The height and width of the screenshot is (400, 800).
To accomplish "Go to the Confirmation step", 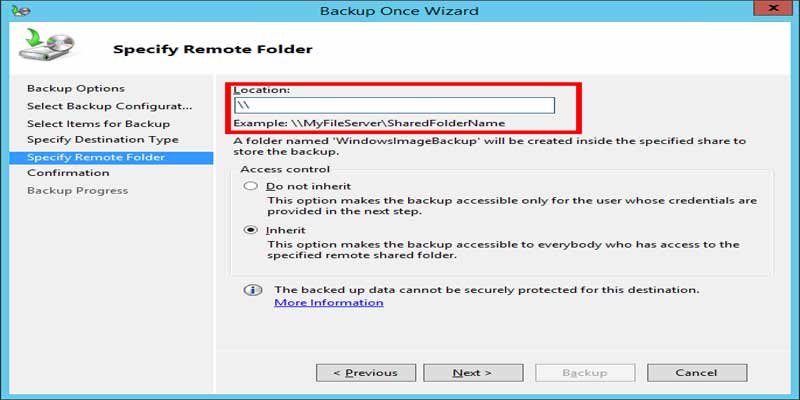I will (x=68, y=173).
